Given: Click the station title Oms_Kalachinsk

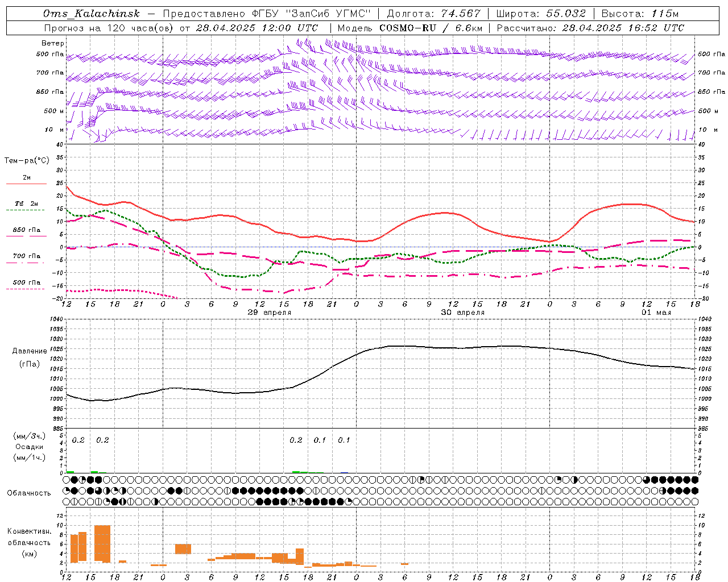Looking at the screenshot, I should click(91, 14).
